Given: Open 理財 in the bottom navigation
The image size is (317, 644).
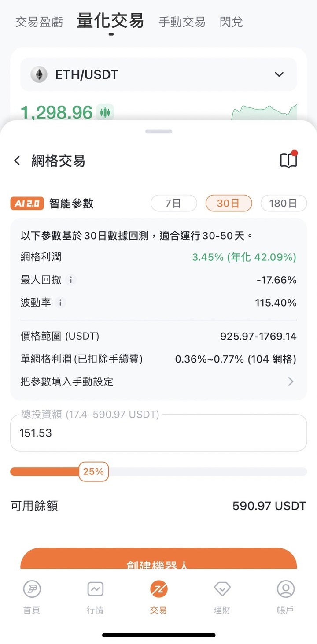Looking at the screenshot, I should 222,597.
